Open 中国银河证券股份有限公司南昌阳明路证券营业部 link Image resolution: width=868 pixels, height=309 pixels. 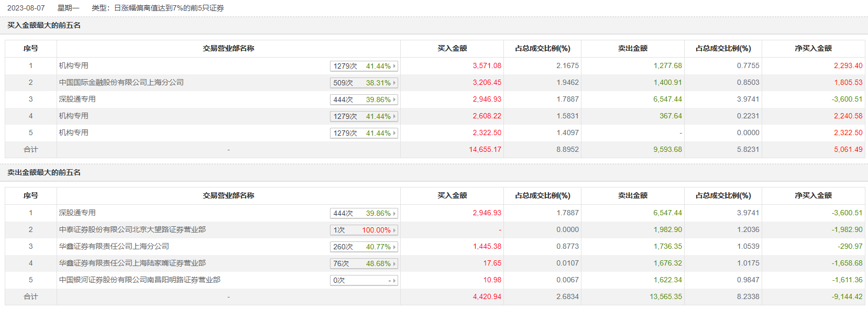click(x=139, y=280)
